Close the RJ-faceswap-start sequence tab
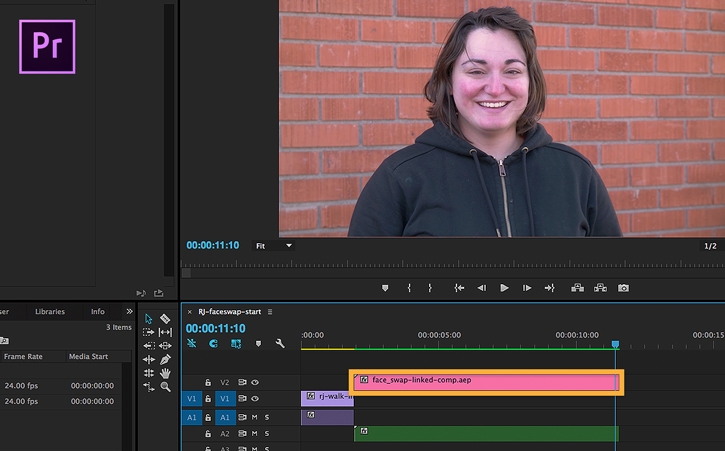Screen dimensions: 725x451 (x=190, y=312)
